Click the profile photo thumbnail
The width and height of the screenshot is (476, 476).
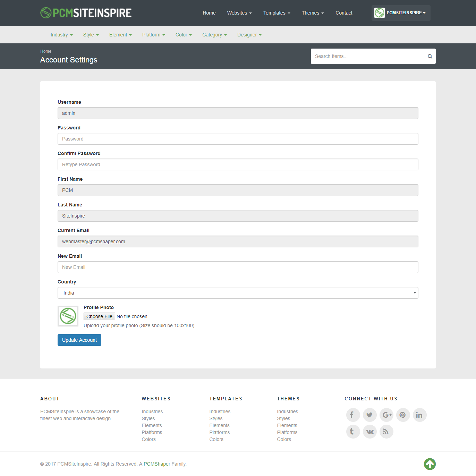point(68,316)
